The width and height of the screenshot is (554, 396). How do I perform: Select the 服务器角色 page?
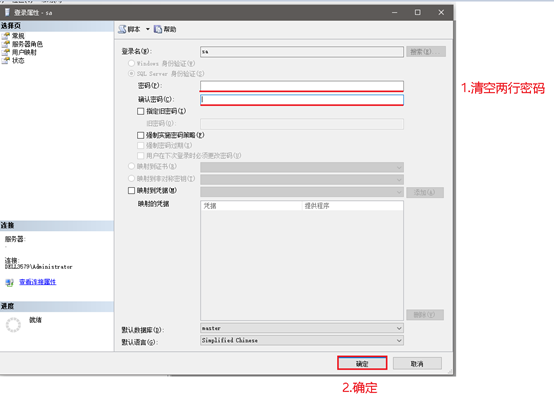27,44
